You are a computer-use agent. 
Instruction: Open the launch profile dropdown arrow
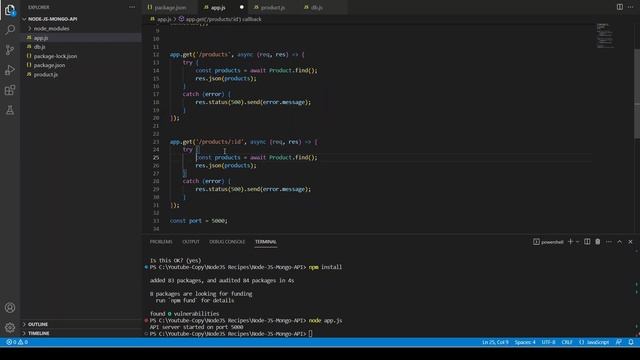(577, 242)
